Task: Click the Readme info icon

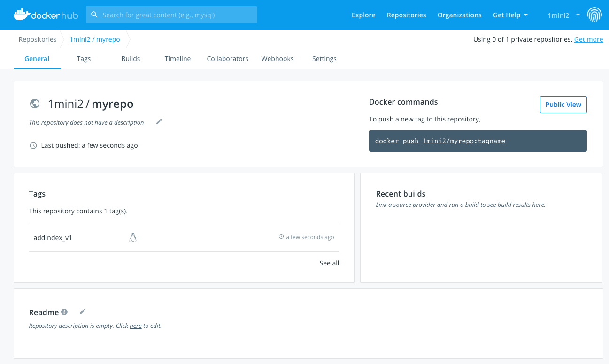Action: [x=64, y=312]
